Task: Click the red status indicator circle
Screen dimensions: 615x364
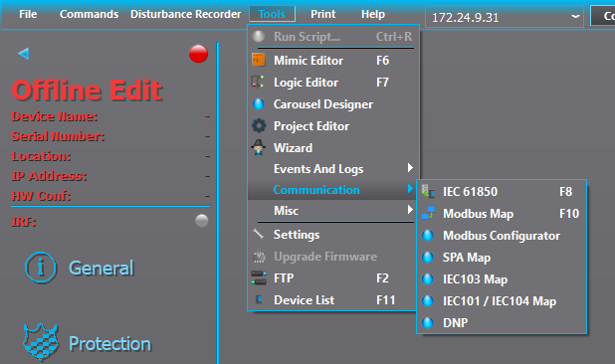Action: pyautogui.click(x=198, y=54)
